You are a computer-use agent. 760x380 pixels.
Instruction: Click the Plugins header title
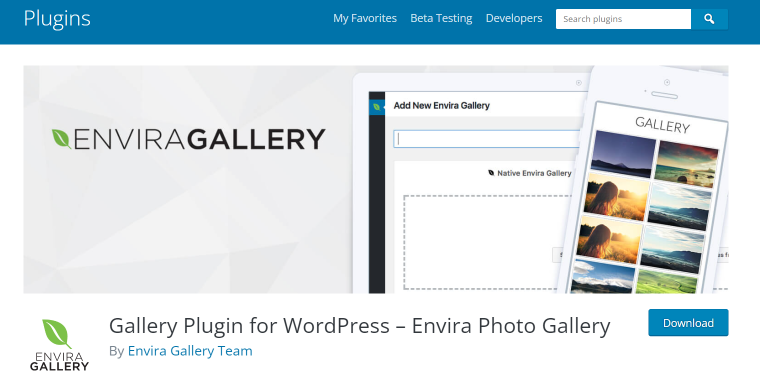point(57,19)
